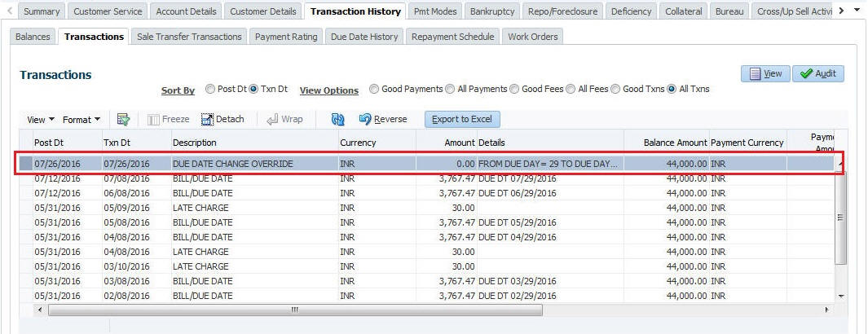Open Sale Transfer Transactions sub-tab
This screenshot has width=868, height=334.
pyautogui.click(x=189, y=37)
